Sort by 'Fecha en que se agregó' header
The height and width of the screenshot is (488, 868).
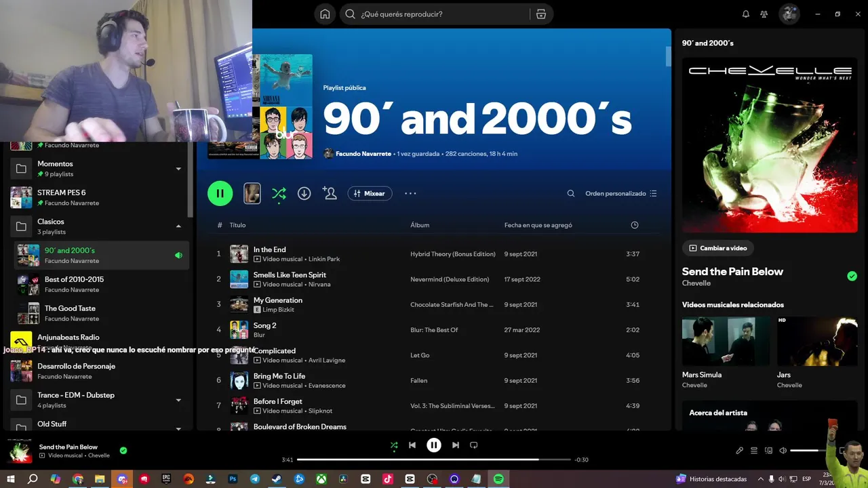click(538, 225)
